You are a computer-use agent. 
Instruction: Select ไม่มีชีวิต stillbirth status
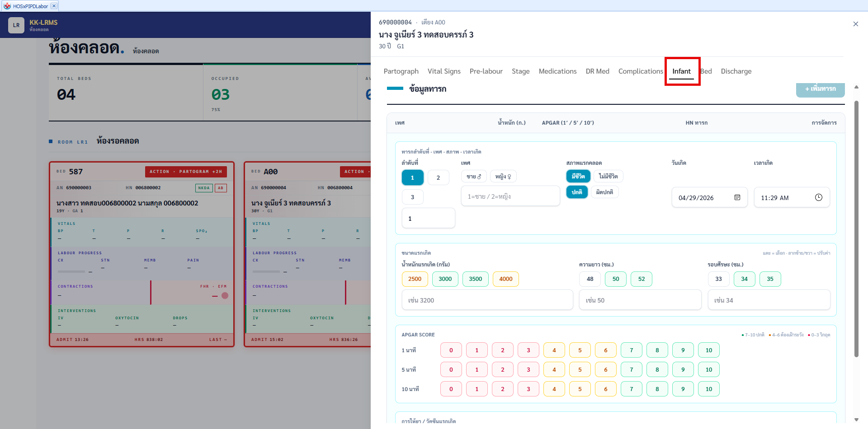pyautogui.click(x=608, y=176)
